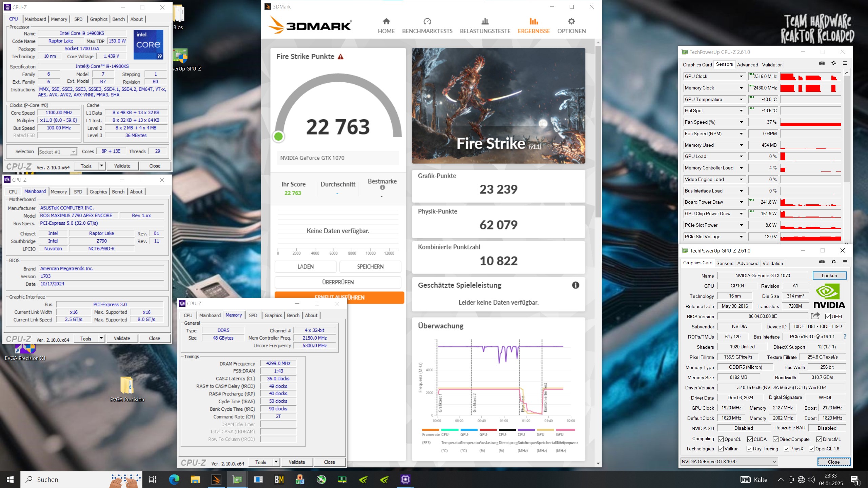868x488 pixels.
Task: Click Close button in GPU-Z Graphics Card window
Action: tap(834, 462)
